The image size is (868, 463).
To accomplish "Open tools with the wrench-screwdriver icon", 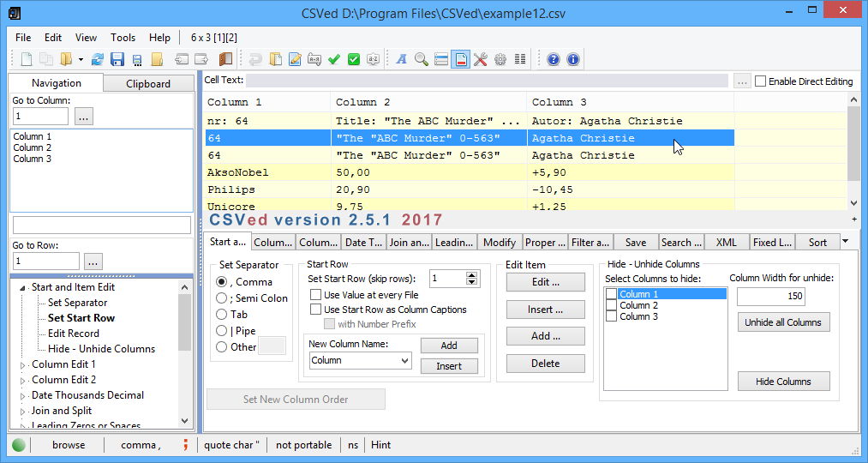I will click(x=481, y=59).
